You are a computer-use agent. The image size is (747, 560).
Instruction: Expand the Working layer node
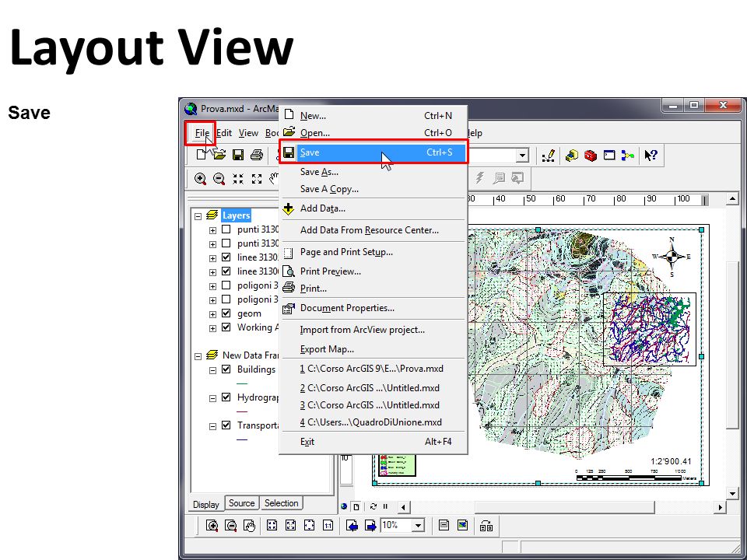213,328
